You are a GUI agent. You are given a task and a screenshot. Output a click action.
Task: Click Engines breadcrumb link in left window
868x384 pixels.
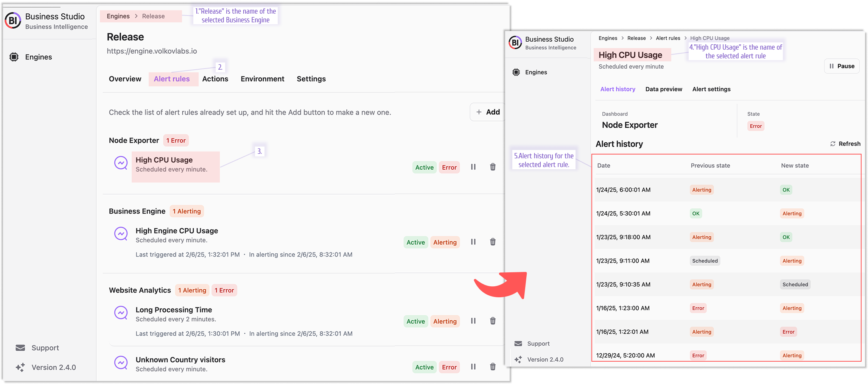tap(118, 16)
